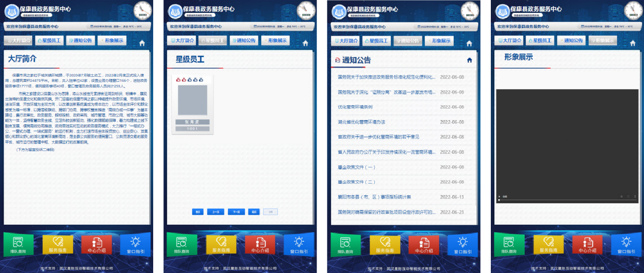Image resolution: width=644 pixels, height=273 pixels.
Task: Tap 排队查询 tile on the 大厅简介 screen
Action: coord(18,244)
